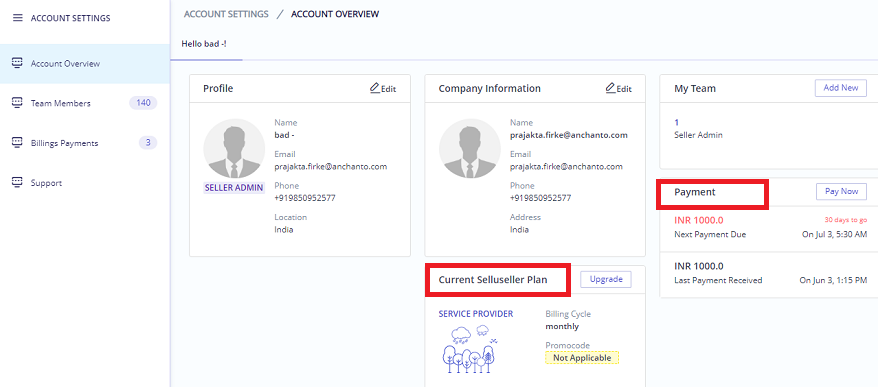Click the Company name value
Screen dimensions: 878x387
pyautogui.click(x=568, y=136)
